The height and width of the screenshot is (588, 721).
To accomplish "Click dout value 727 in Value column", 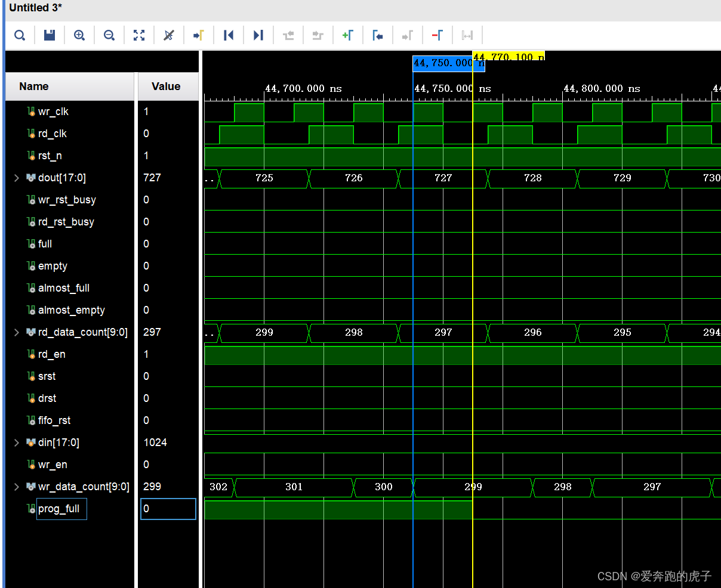I will (x=152, y=178).
